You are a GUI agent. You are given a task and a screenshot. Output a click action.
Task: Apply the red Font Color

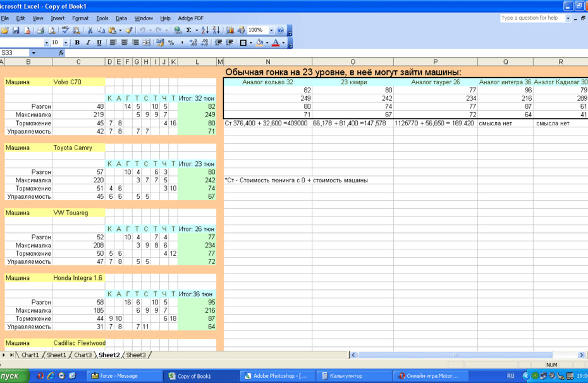276,43
